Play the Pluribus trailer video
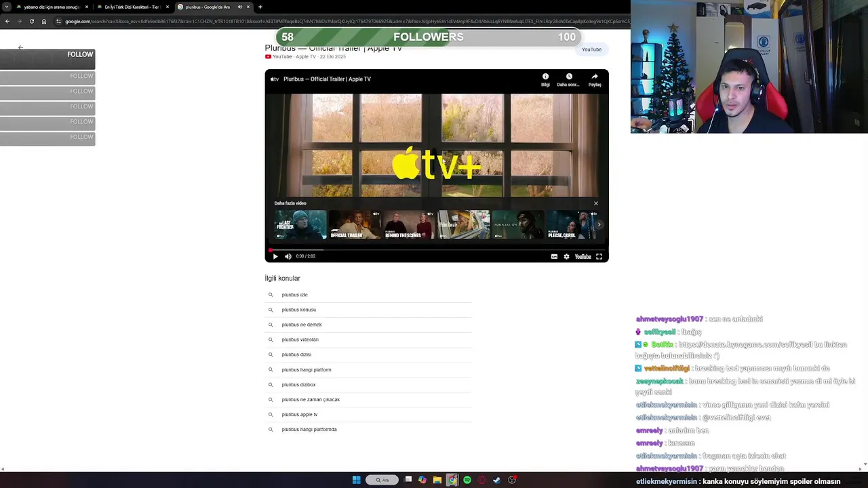Screen dimensions: 868x488 point(275,256)
